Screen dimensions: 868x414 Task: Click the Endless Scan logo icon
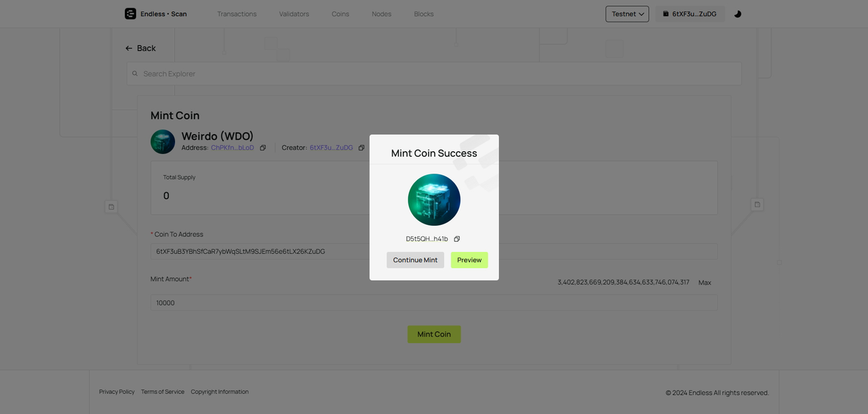(x=130, y=14)
